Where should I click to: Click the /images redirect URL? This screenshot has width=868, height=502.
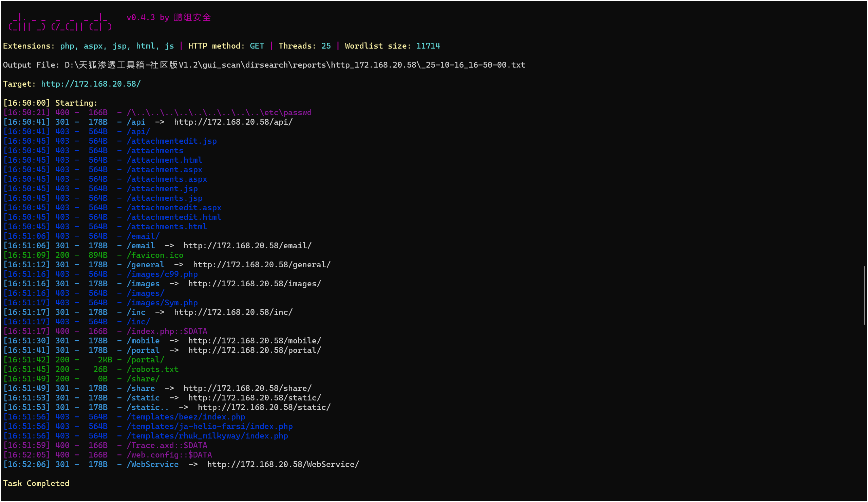(254, 284)
